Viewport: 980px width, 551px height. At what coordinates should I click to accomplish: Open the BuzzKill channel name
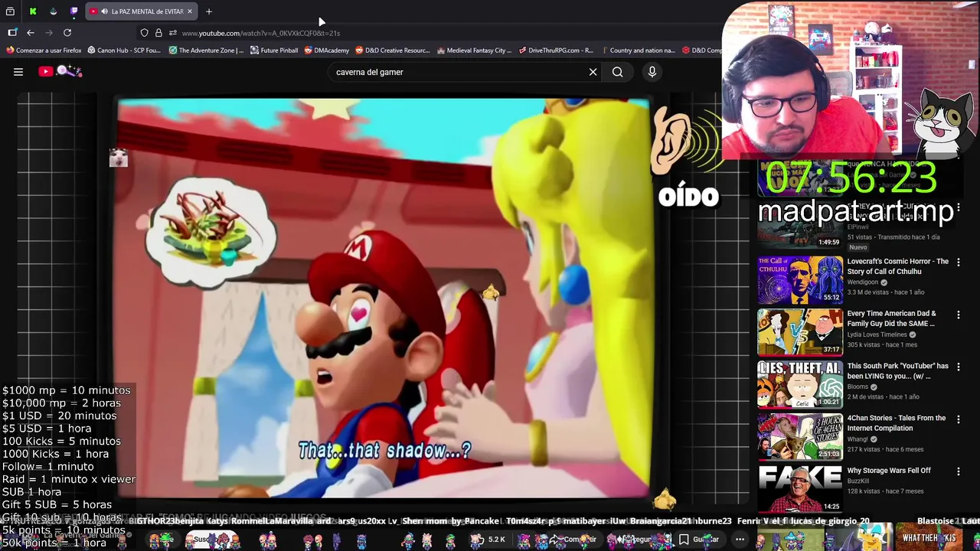point(859,481)
